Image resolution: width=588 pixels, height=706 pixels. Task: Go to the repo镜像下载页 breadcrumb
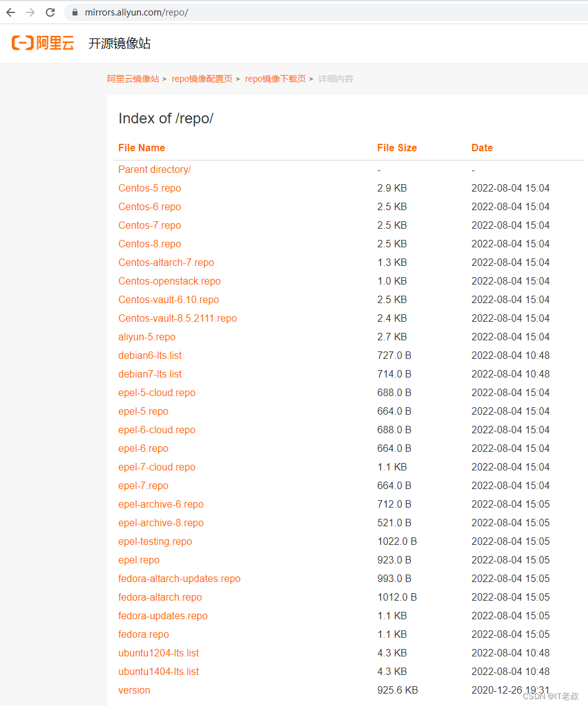pos(276,79)
